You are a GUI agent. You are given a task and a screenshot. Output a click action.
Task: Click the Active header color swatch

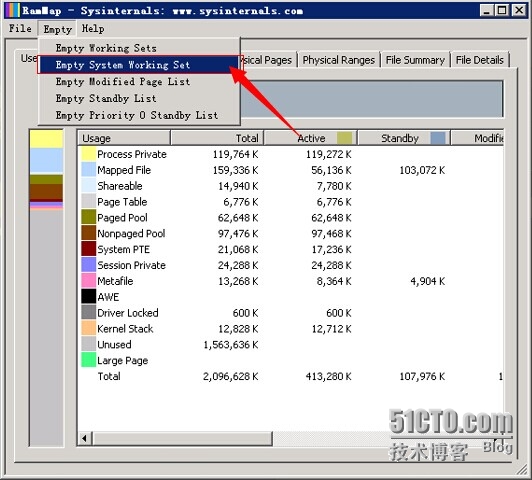[344, 138]
